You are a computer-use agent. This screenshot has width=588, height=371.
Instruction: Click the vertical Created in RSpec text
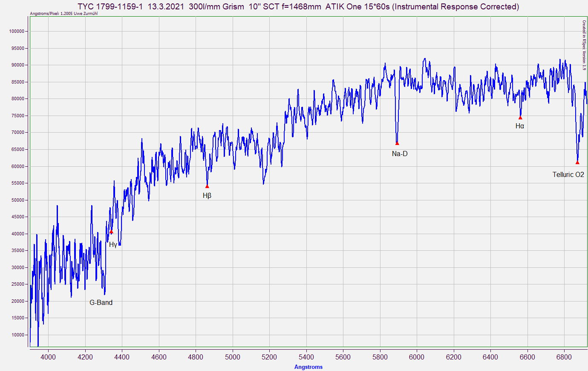[x=584, y=45]
